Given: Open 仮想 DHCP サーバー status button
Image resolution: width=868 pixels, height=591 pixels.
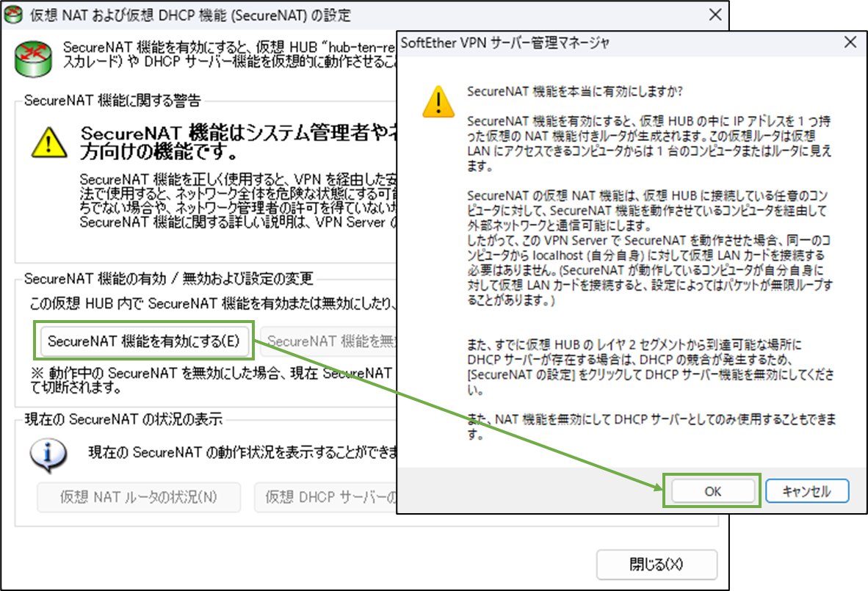Looking at the screenshot, I should 325,497.
